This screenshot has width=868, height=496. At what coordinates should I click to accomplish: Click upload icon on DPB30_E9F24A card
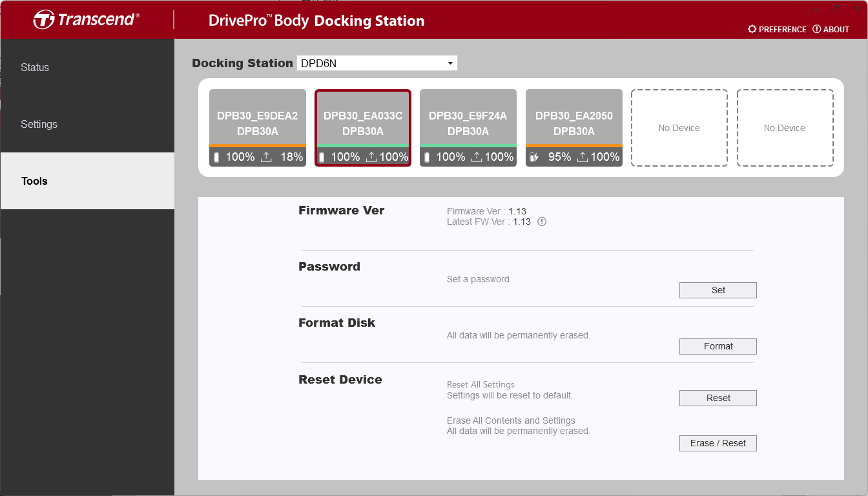(477, 157)
